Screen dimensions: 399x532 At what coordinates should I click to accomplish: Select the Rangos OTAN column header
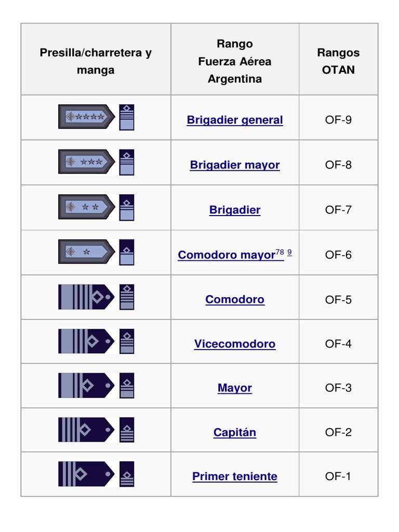click(x=338, y=61)
